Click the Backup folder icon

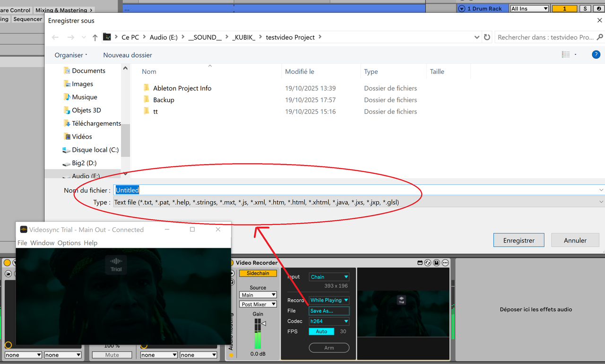pyautogui.click(x=146, y=100)
